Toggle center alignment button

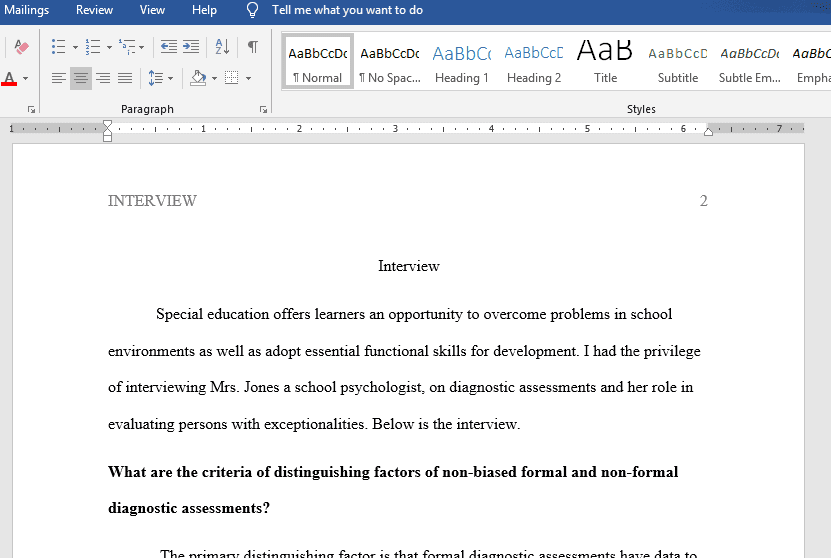[81, 78]
